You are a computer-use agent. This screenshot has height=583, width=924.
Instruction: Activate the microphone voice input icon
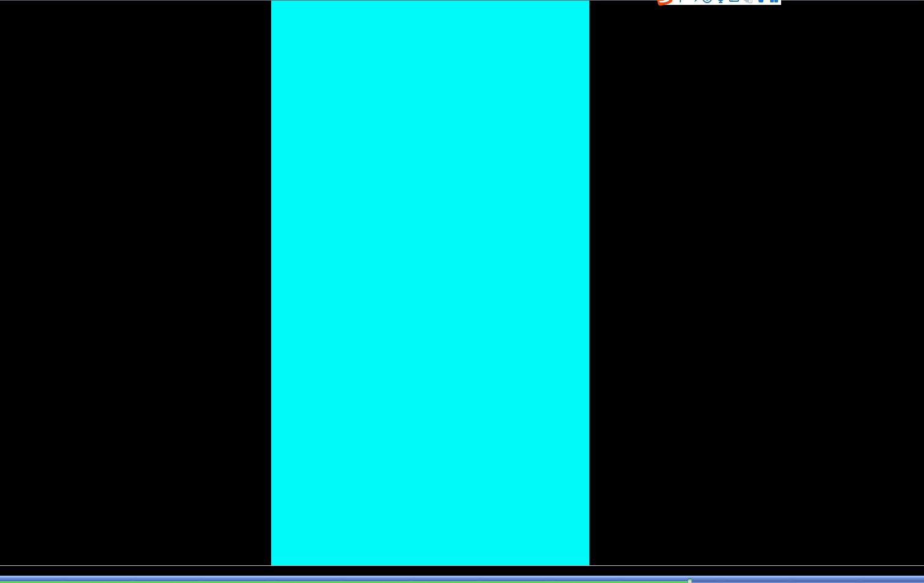click(x=721, y=1)
